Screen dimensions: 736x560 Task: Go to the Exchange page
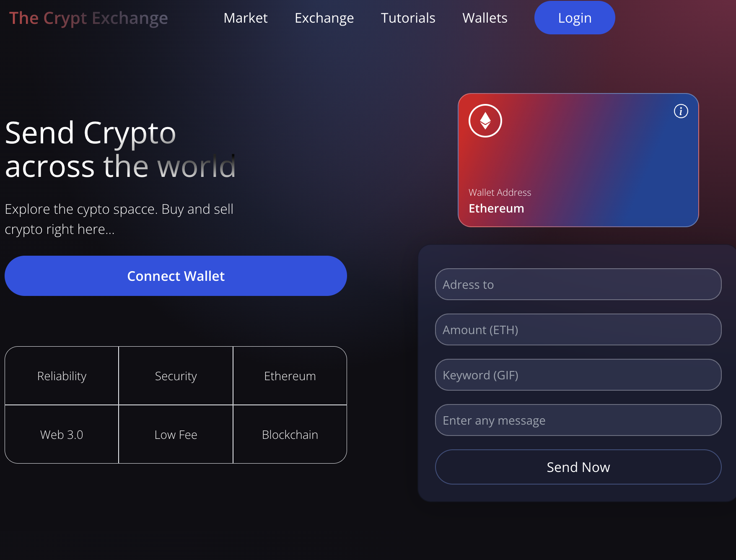click(x=324, y=18)
